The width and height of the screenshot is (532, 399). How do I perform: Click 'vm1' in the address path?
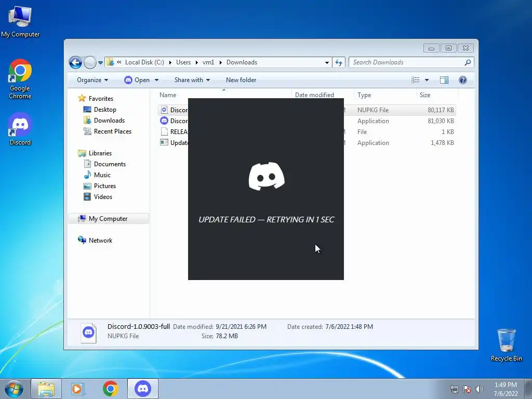(x=208, y=62)
